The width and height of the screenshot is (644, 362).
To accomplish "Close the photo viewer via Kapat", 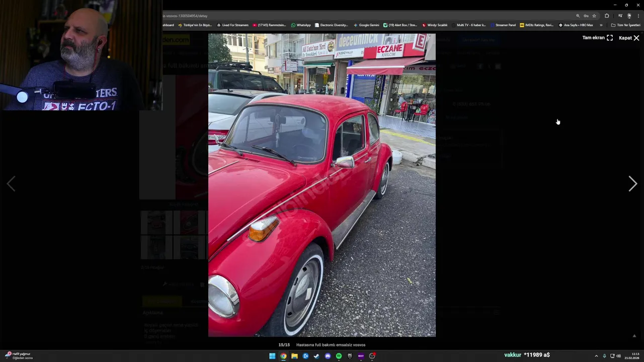I will tap(629, 38).
